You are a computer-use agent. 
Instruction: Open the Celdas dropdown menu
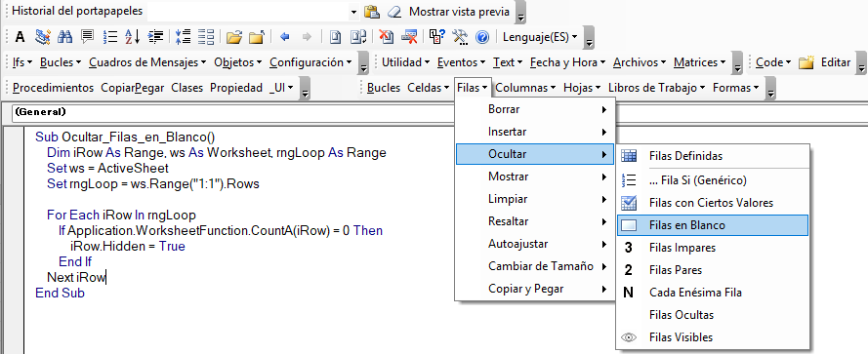click(429, 88)
